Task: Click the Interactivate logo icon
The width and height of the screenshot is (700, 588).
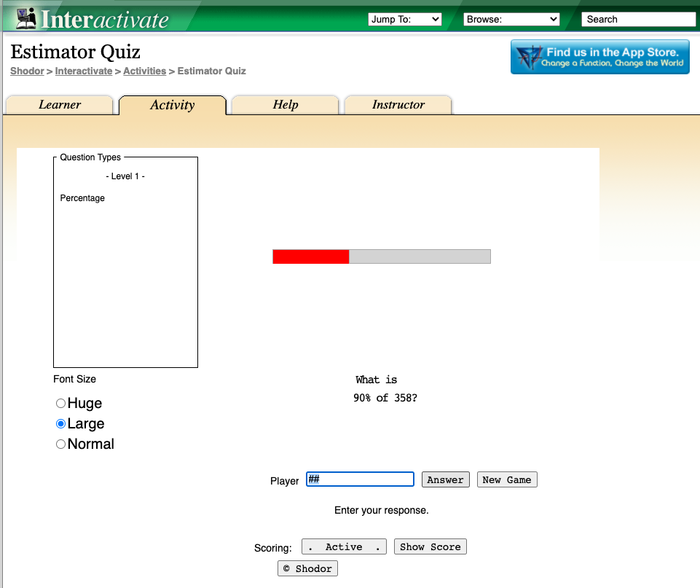Action: point(27,17)
